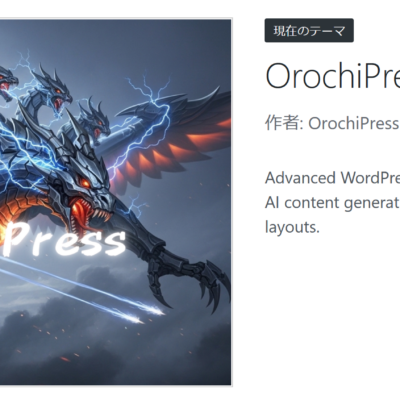Screen dimensions: 400x400
Task: Open the OrochiPress author link
Action: pos(354,123)
